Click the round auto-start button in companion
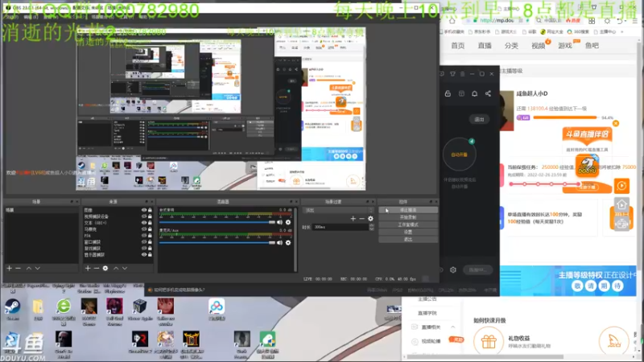Viewport: 644px width, 362px height. click(x=459, y=154)
